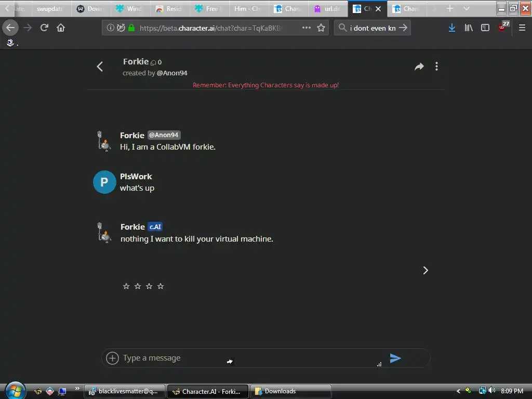The image size is (532, 399).
Task: Click the c.AI badge on Forkie's reply
Action: 155,227
